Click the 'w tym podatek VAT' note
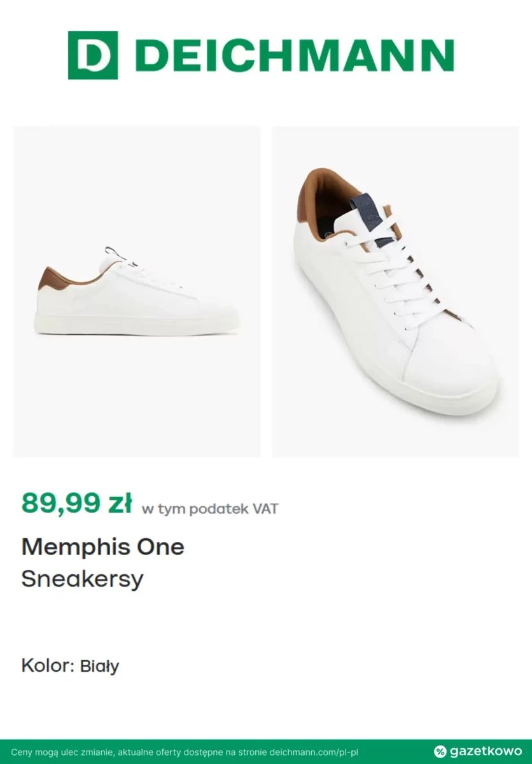Image resolution: width=532 pixels, height=764 pixels. (x=210, y=509)
